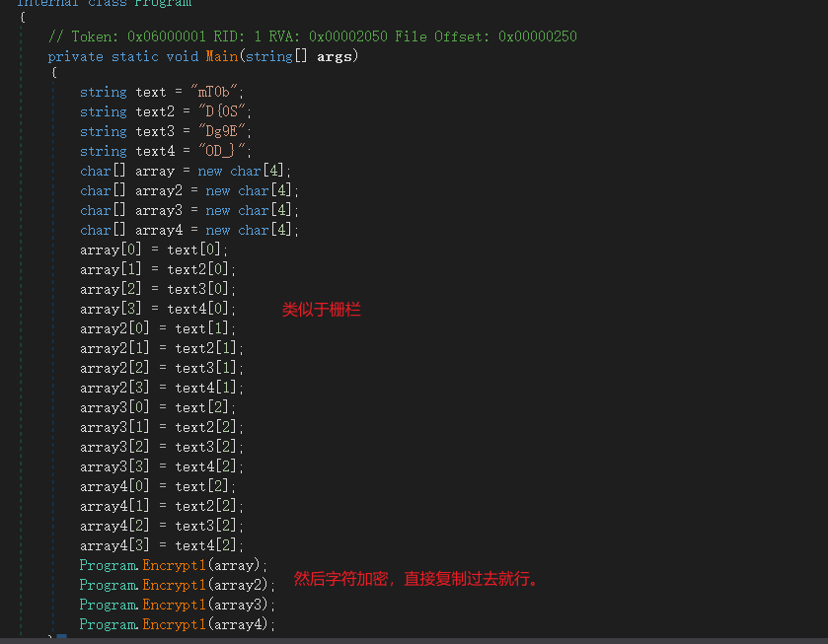
Task: Click the red annotation "类似于栅栏"
Action: pos(322,310)
